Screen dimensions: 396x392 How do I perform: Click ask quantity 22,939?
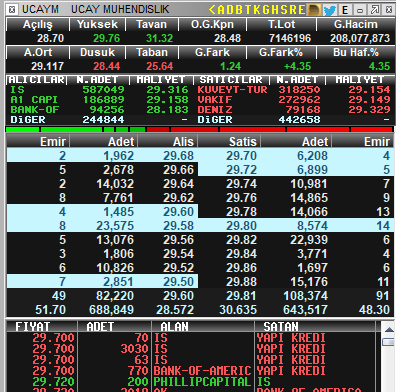tap(309, 240)
